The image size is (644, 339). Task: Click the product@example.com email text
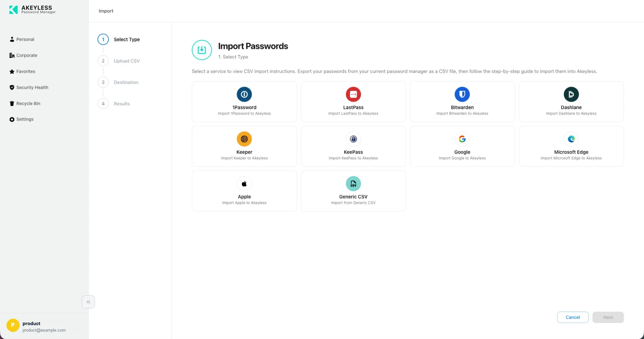click(44, 330)
